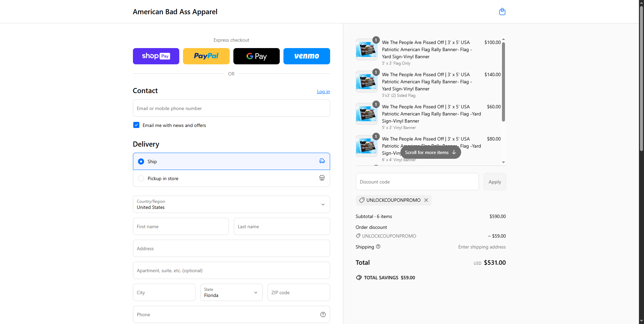Image resolution: width=644 pixels, height=324 pixels.
Task: Remove the UNLOCKCOUPONPROMO discount tag
Action: point(426,200)
